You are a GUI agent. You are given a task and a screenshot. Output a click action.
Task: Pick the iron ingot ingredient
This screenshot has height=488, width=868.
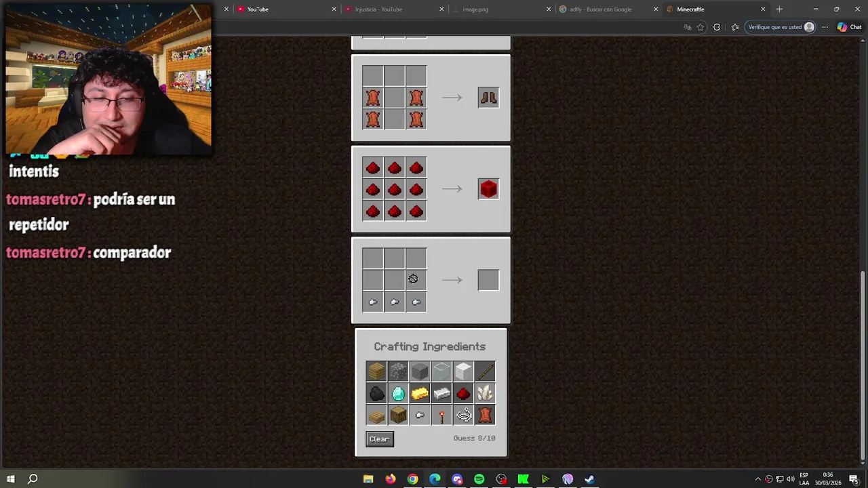click(x=441, y=393)
